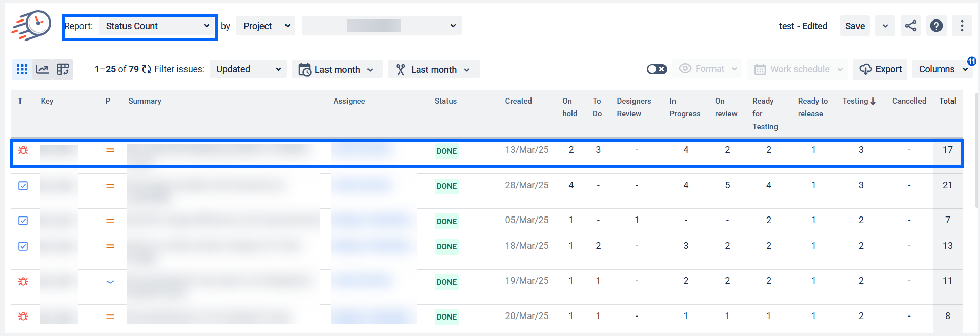Click bug icon of 20/Mar/25 issue
Image resolution: width=980 pixels, height=336 pixels.
[23, 317]
